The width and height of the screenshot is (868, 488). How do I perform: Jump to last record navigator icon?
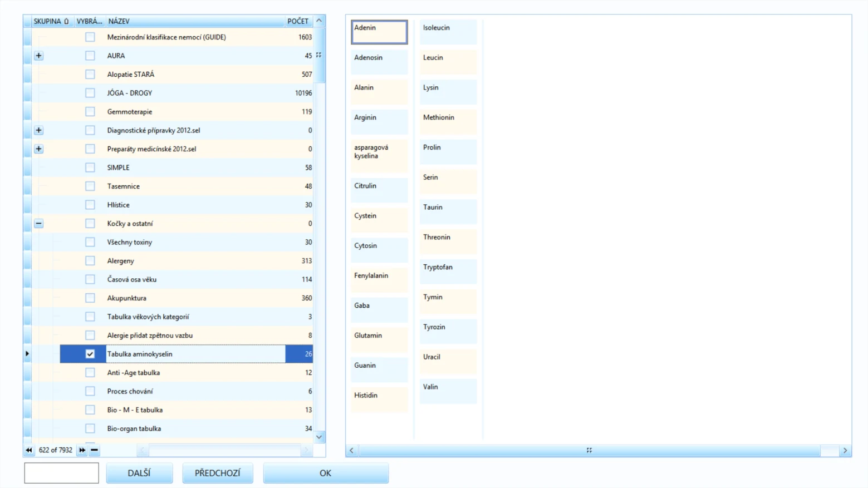point(82,450)
